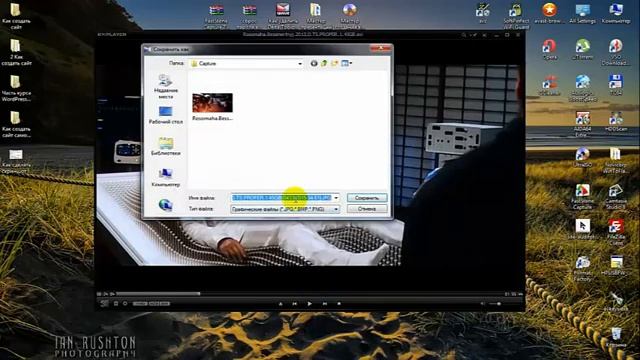Open the Компьютер desktop icon
The image size is (640, 360).
pyautogui.click(x=616, y=13)
